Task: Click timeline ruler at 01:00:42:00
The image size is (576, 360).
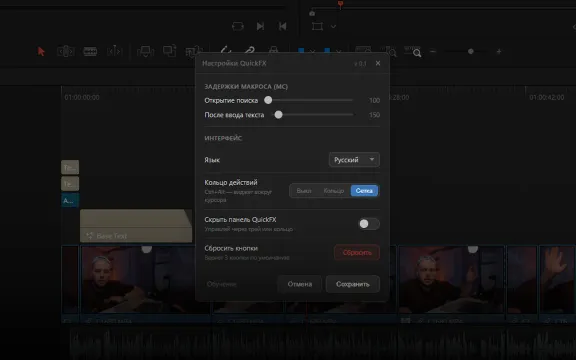Action: click(x=546, y=97)
